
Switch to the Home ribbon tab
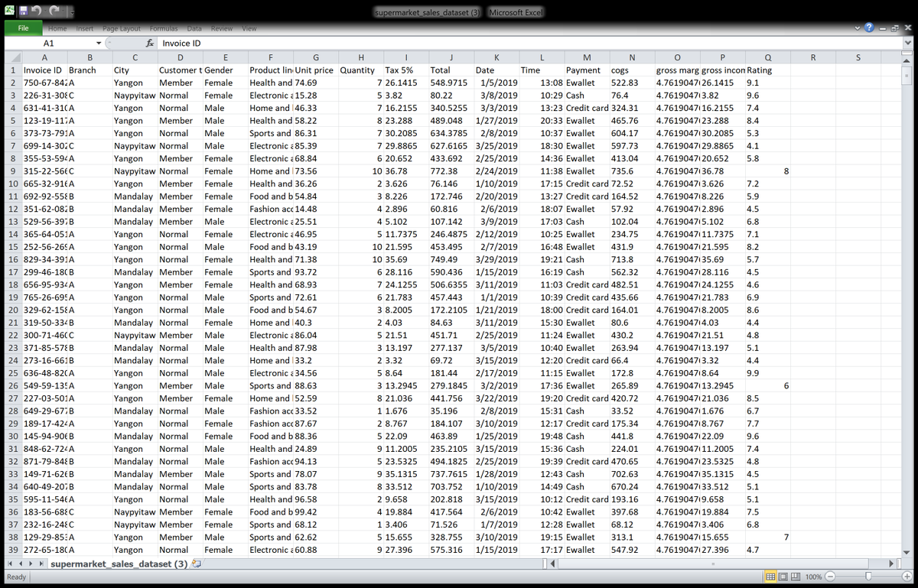click(x=57, y=28)
